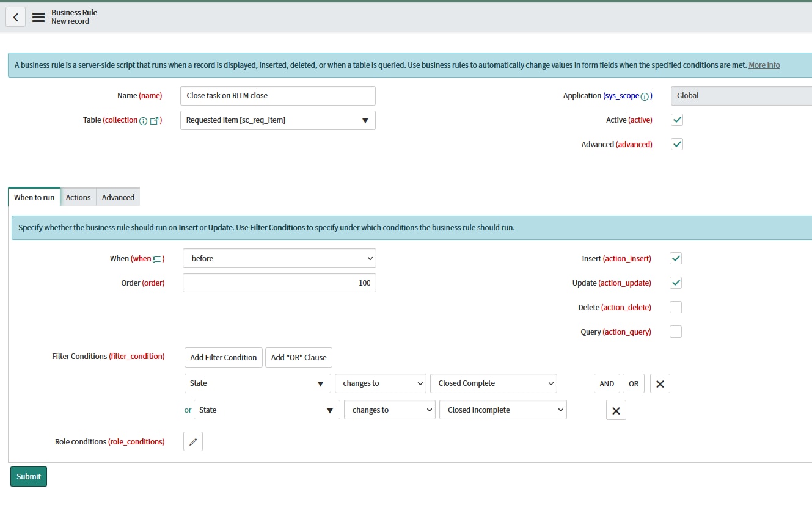
Task: Remove the Closed Complete filter condition with X
Action: click(660, 383)
